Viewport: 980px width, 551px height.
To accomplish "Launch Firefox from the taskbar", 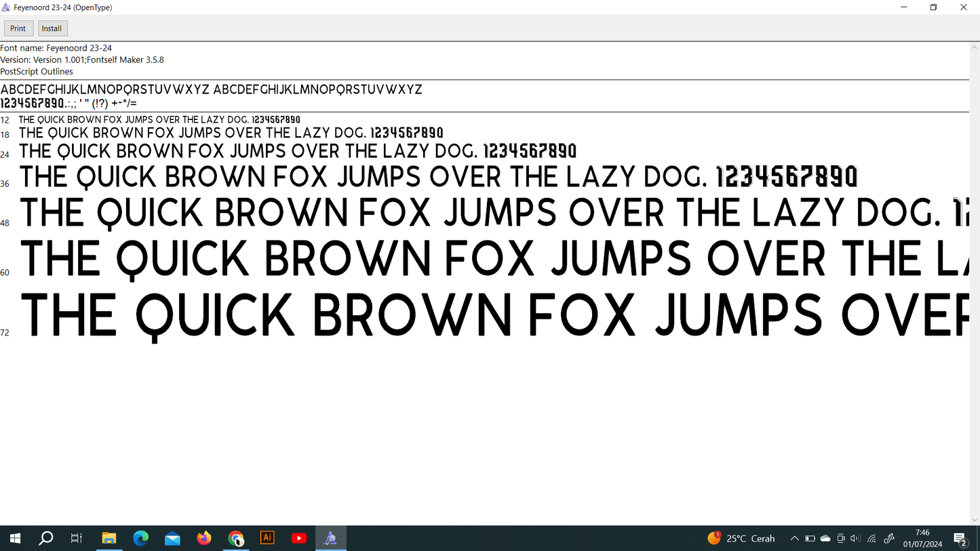I will pyautogui.click(x=204, y=538).
